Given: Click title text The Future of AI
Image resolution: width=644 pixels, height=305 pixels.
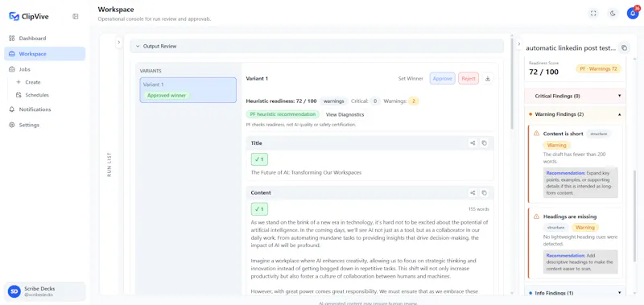Looking at the screenshot, I should pyautogui.click(x=306, y=172).
